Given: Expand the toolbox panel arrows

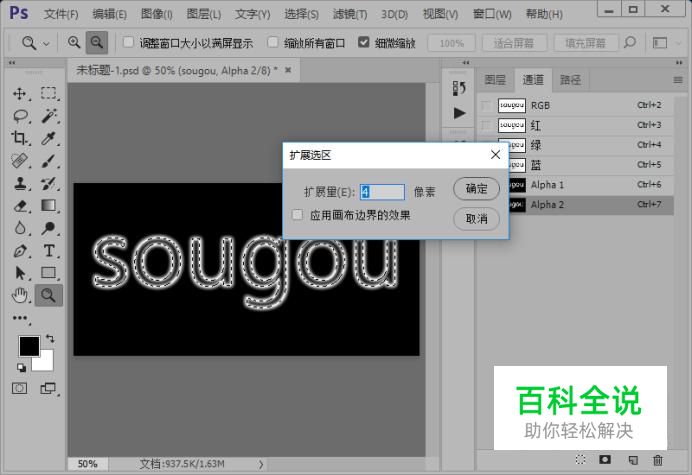Looking at the screenshot, I should coord(12,63).
